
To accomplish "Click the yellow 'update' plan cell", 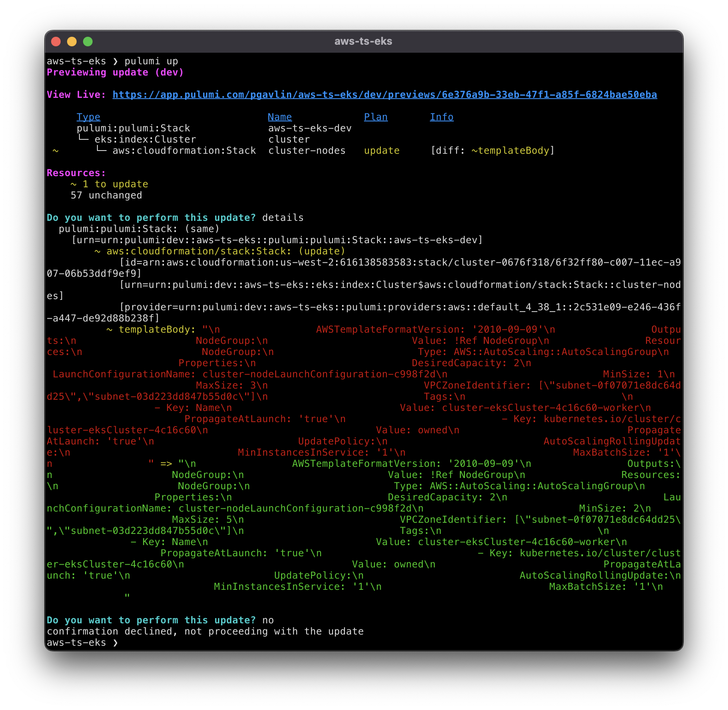I will click(382, 151).
